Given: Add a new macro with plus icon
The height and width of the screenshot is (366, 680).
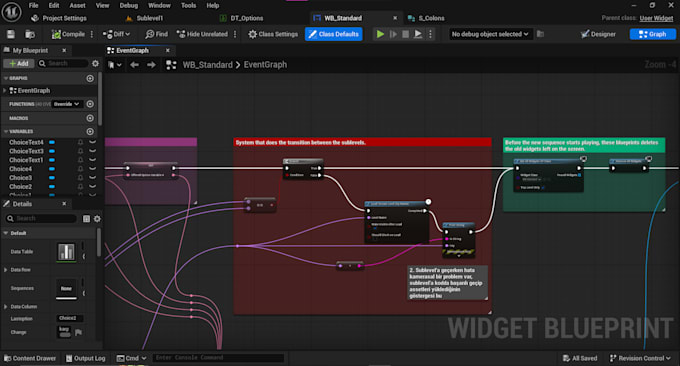Looking at the screenshot, I should (x=90, y=118).
